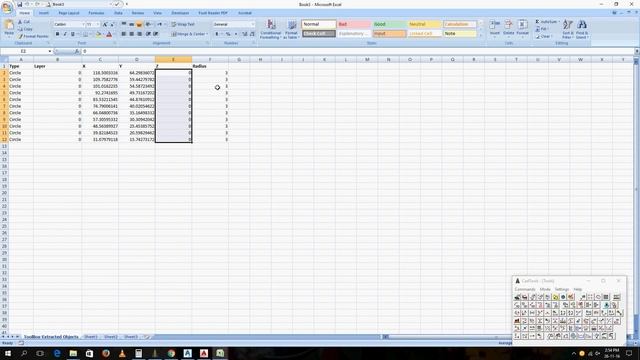Screen dimensions: 640x360
Task: Open File Explorer from taskbar
Action: [x=73, y=353]
